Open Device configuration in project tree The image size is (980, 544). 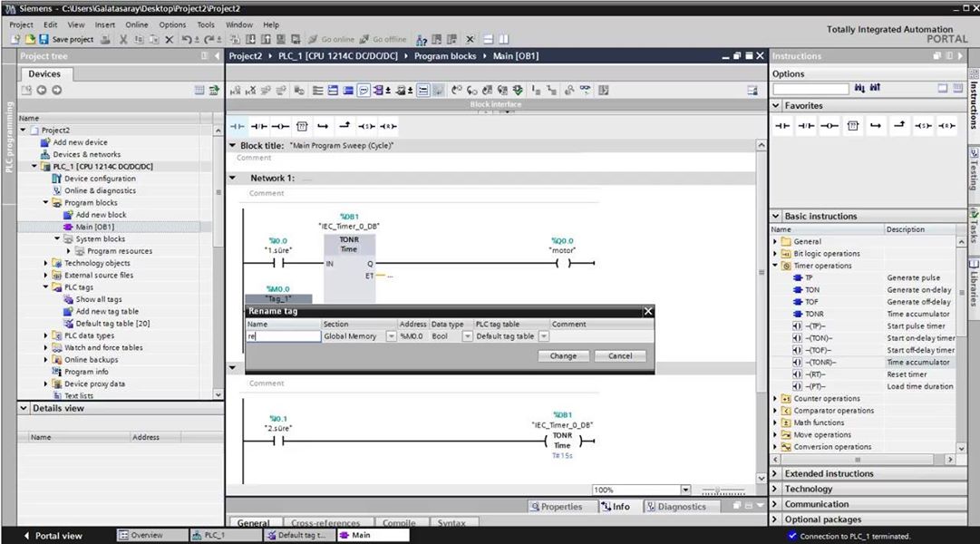click(100, 179)
